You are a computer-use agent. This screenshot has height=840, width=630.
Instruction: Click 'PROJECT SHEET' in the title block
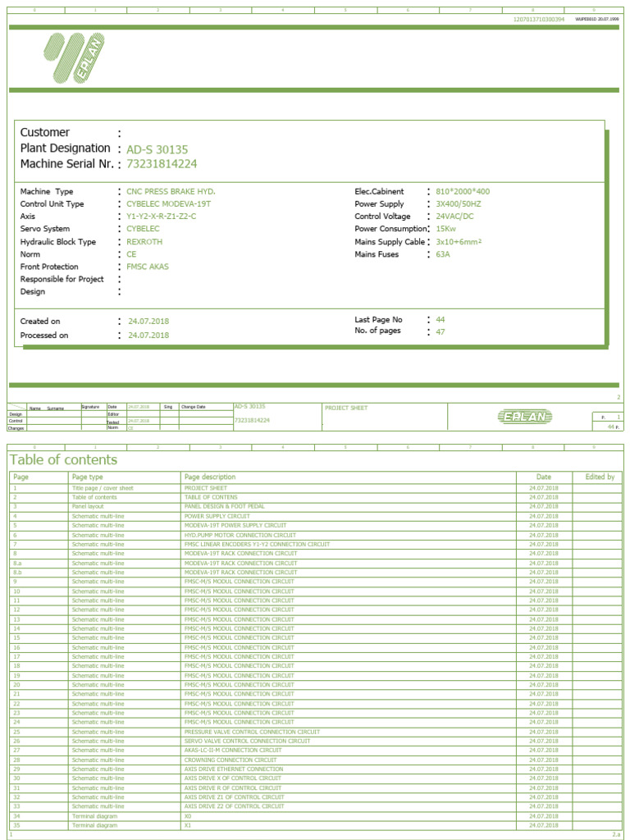[x=346, y=409]
